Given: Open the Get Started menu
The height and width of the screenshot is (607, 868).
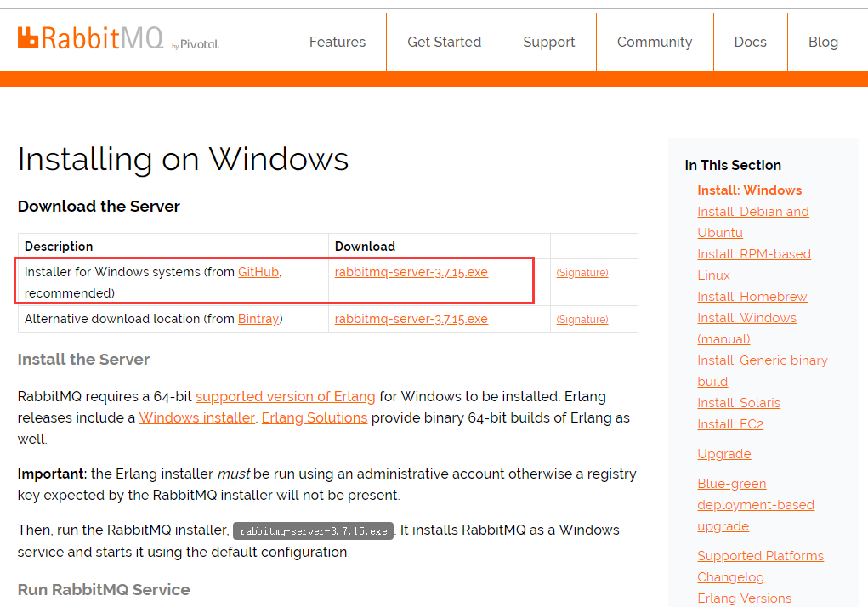Looking at the screenshot, I should 444,42.
